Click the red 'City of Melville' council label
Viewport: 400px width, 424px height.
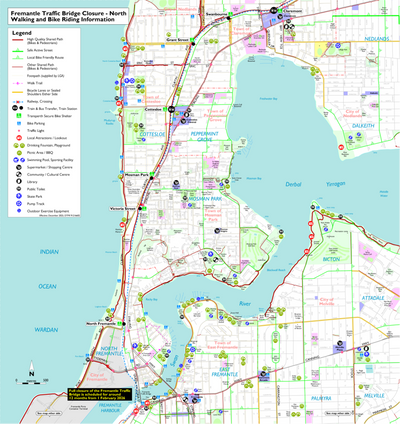coord(326,301)
